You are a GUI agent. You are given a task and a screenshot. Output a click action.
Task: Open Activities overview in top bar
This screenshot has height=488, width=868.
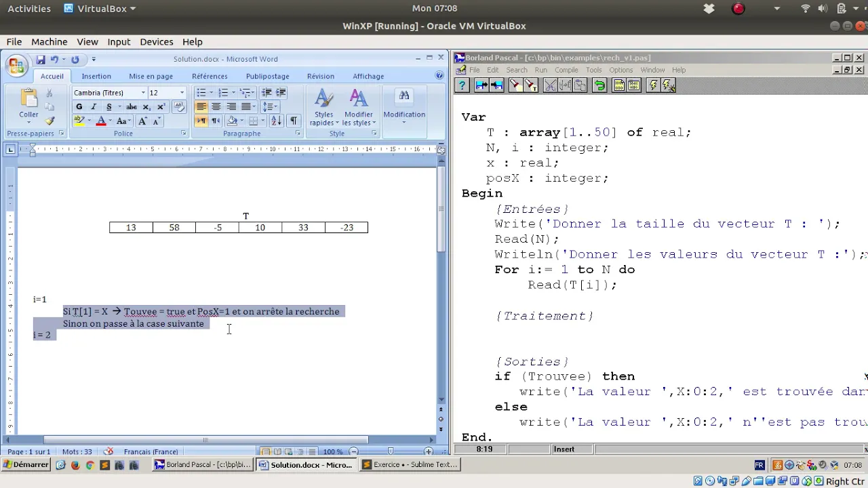click(x=29, y=9)
